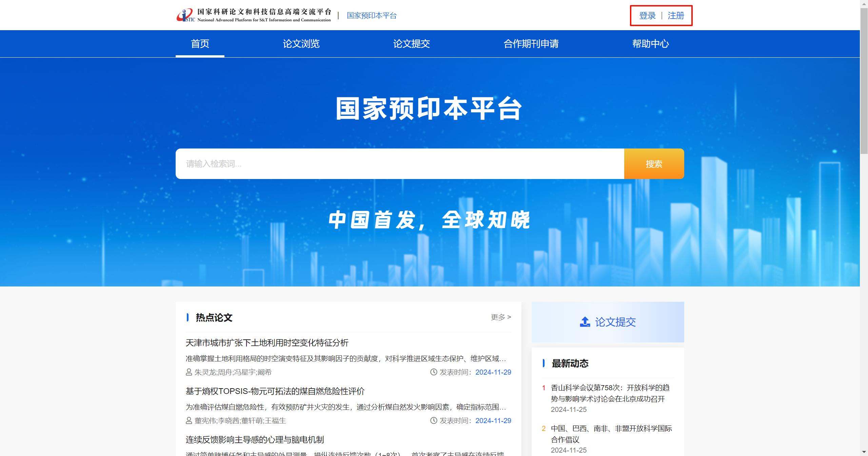Click the upload icon beside 论文提交
Viewport: 868px width, 456px height.
point(585,322)
